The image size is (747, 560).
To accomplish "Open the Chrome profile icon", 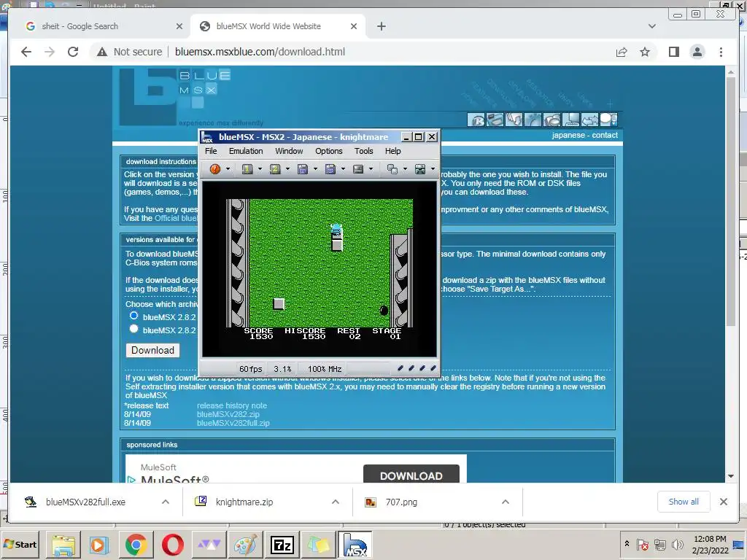I will (x=697, y=52).
